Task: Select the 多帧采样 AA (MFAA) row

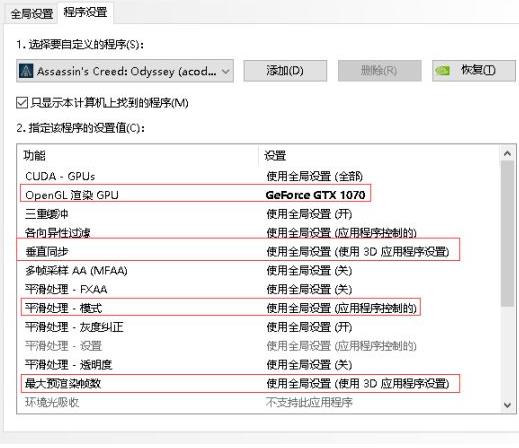Action: click(x=258, y=270)
